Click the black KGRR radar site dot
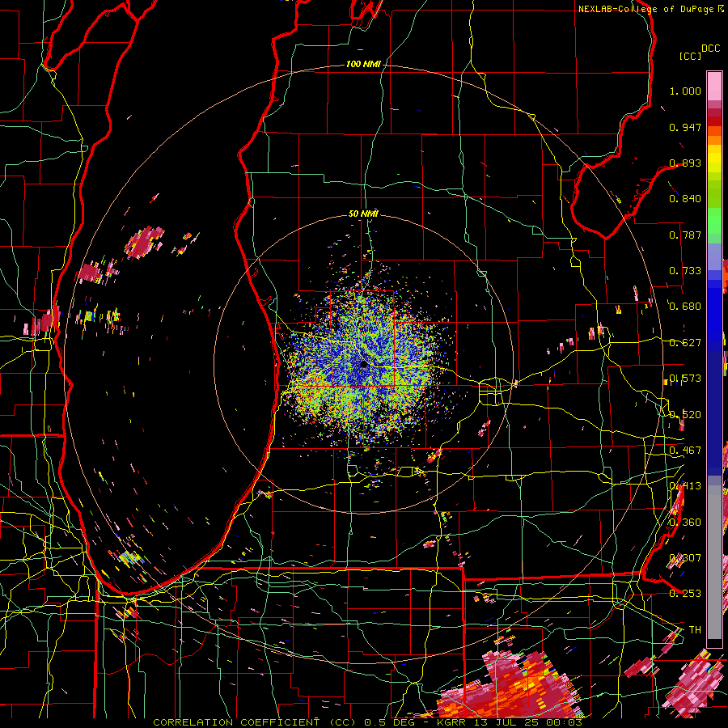728x728 pixels. point(363,365)
